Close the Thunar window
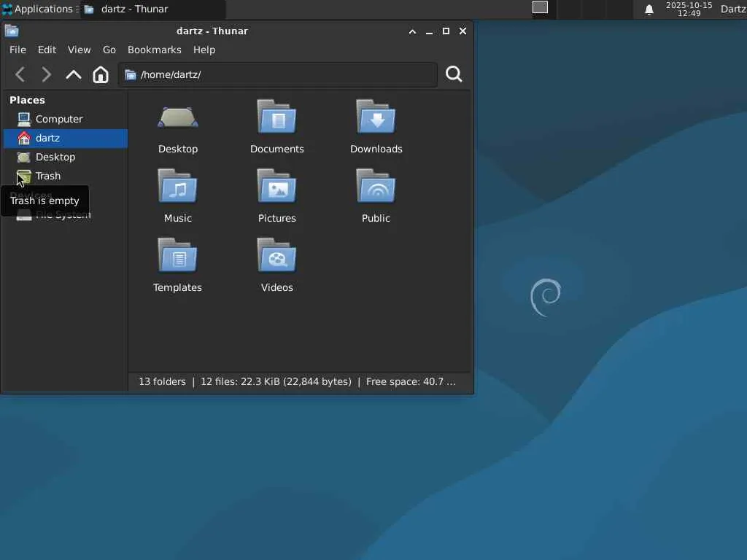The image size is (747, 560). pyautogui.click(x=462, y=31)
